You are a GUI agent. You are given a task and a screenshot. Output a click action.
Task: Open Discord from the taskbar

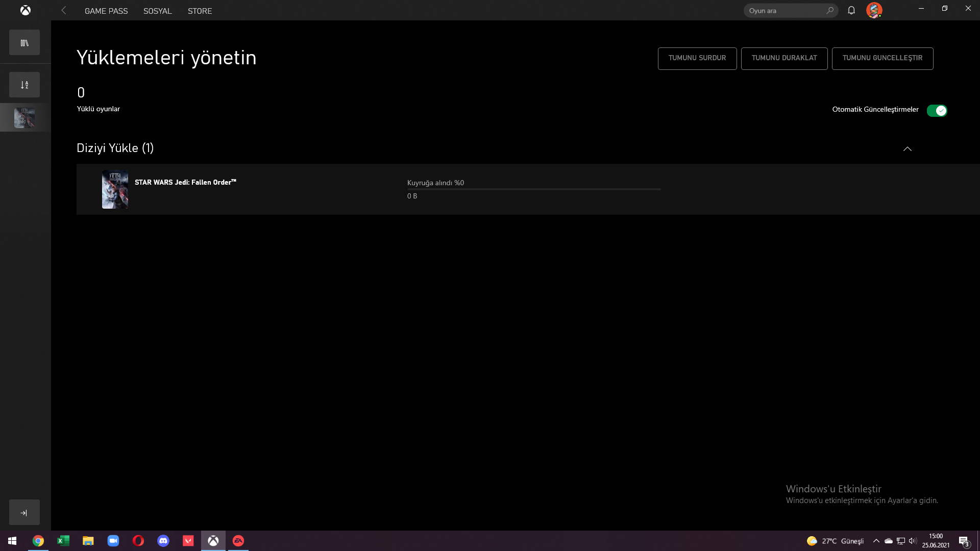[163, 541]
